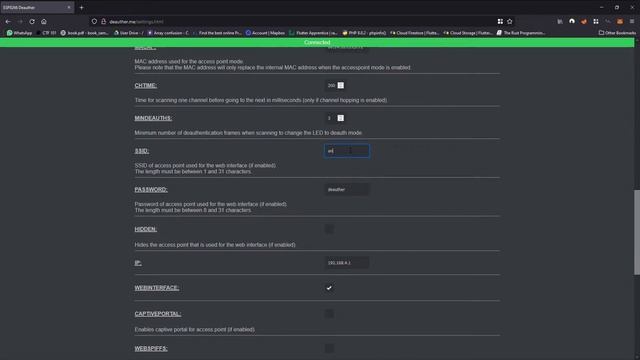Click the CAPTIVEPORTAL setting label
The image size is (640, 360).
click(x=158, y=313)
